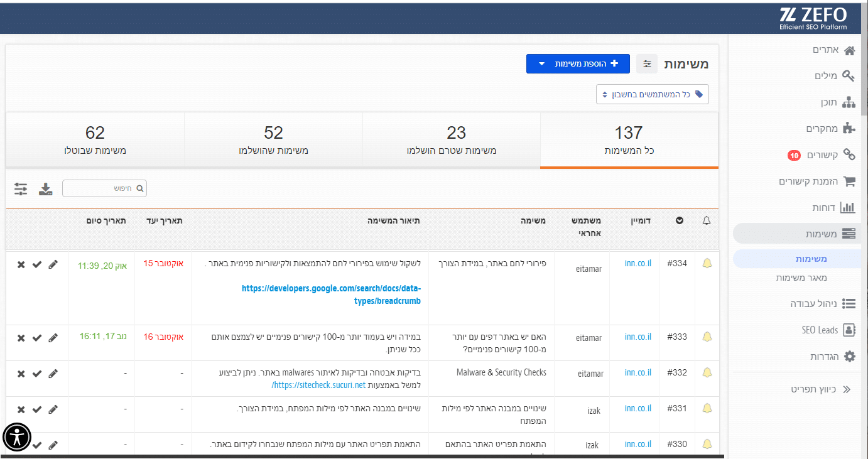Open the הוספת משימות dropdown button
This screenshot has width=868, height=459.
[577, 63]
